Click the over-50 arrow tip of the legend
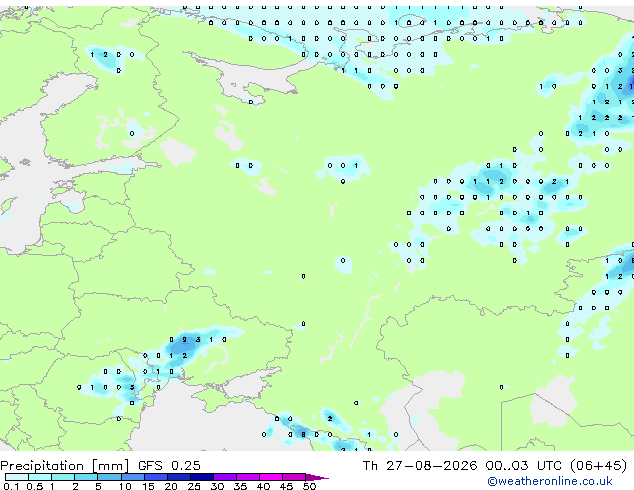Viewport: 634px width, 490px height. pos(317,478)
